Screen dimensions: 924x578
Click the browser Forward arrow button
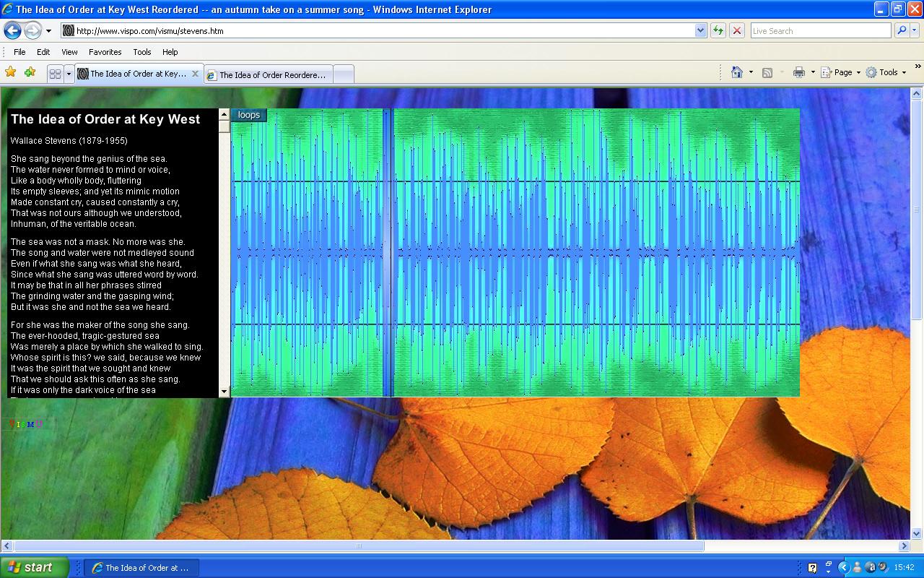(32, 30)
